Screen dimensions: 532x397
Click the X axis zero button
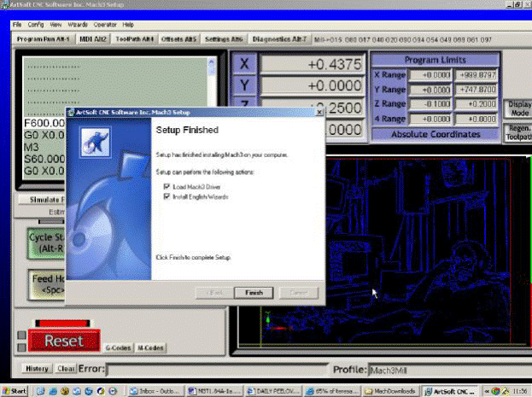tap(244, 64)
